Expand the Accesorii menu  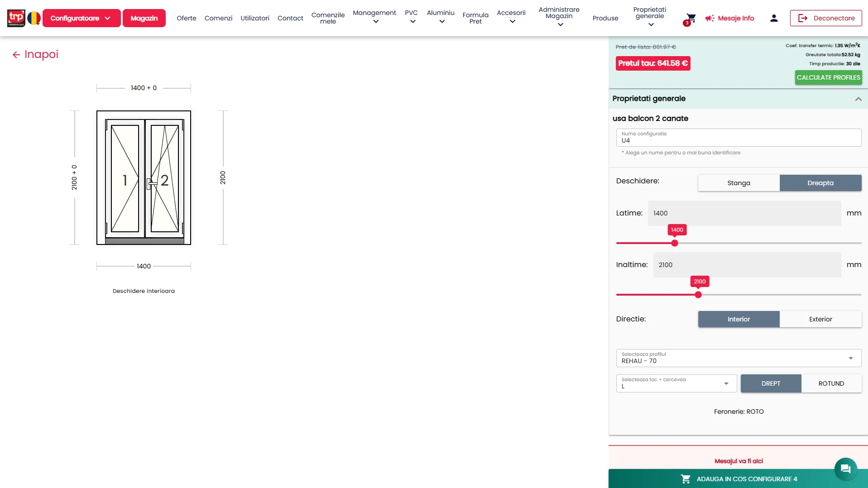[511, 17]
